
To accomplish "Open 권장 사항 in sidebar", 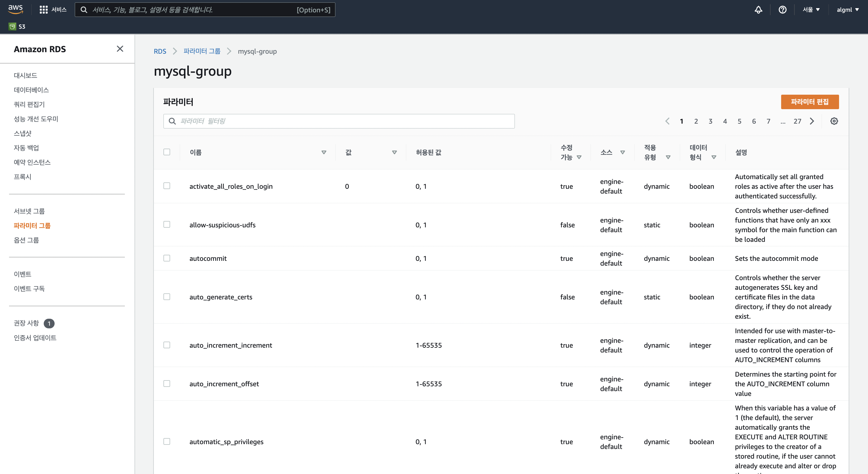I will coord(26,323).
